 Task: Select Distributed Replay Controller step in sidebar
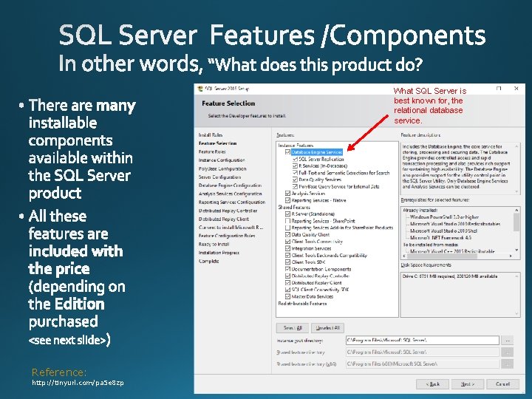pyautogui.click(x=228, y=211)
